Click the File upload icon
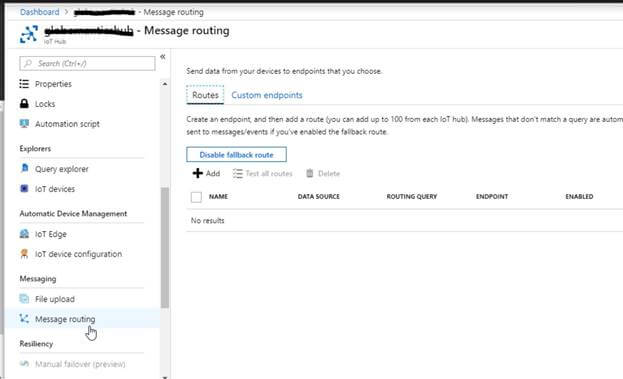Screen dimensions: 623x379 click(x=24, y=298)
